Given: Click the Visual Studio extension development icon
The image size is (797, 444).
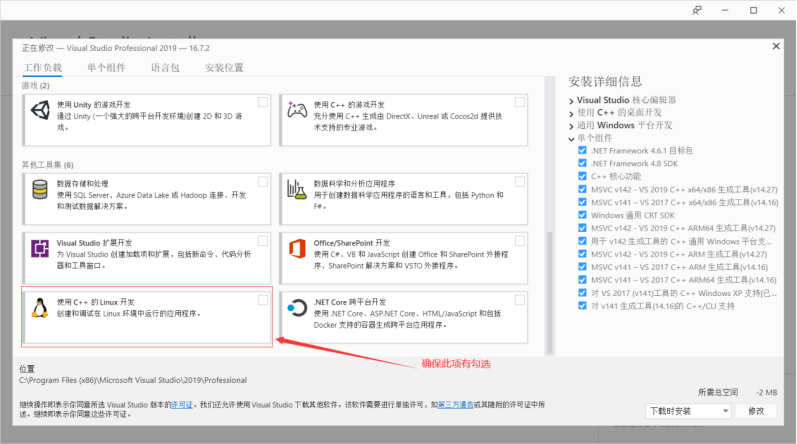Looking at the screenshot, I should coord(40,248).
